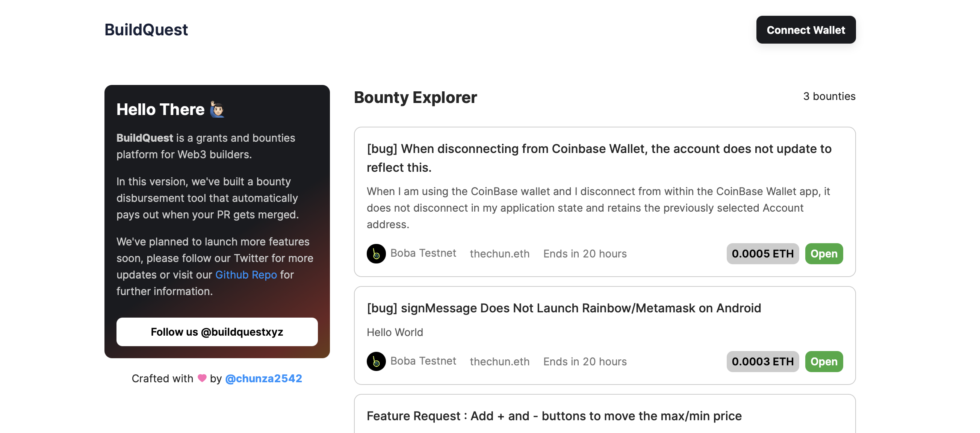
Task: Open the Feature Request max/min price bounty
Action: click(x=554, y=415)
